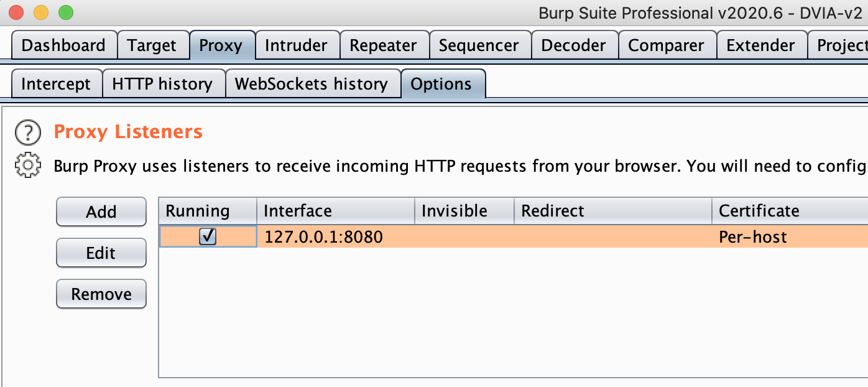The height and width of the screenshot is (387, 868).
Task: Switch to the Sequencer tab
Action: (479, 45)
